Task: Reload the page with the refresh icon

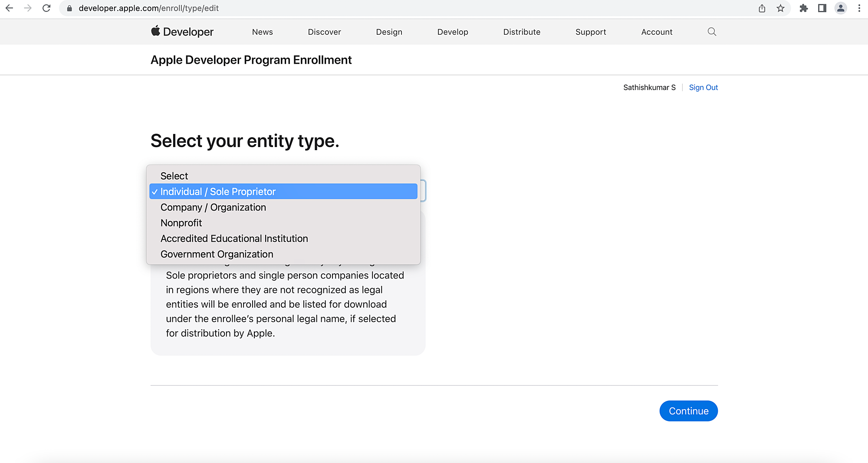Action: pos(46,8)
